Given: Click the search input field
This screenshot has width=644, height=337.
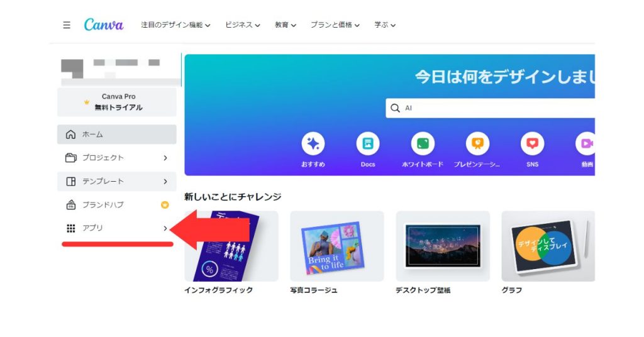Looking at the screenshot, I should coord(490,108).
